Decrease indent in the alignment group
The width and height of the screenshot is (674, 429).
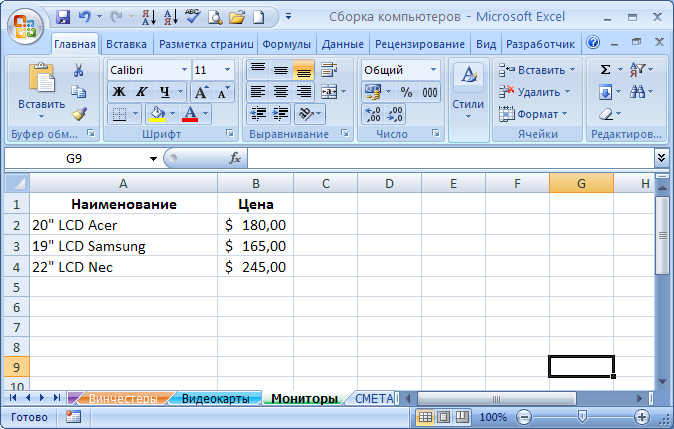pyautogui.click(x=258, y=114)
